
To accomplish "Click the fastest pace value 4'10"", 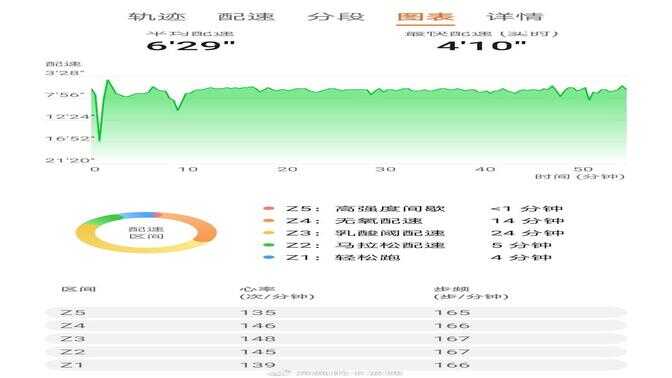I will 481,45.
